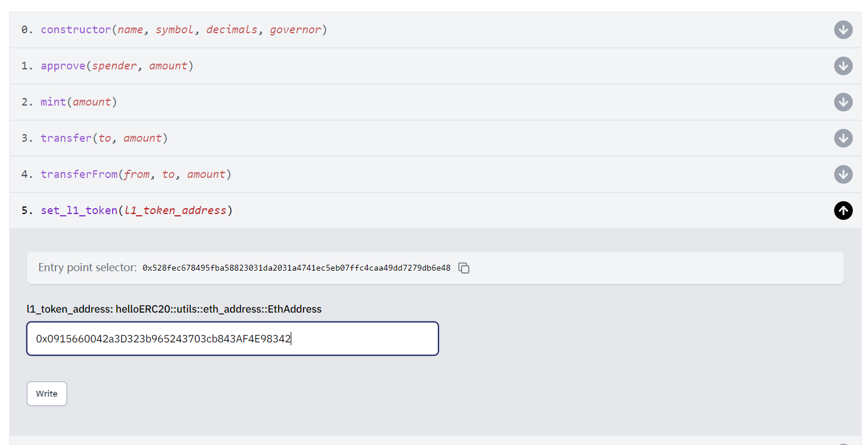Focus the l1_token_address input field

click(232, 338)
